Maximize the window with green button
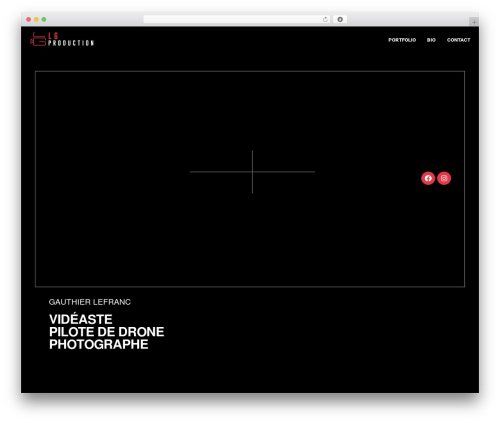Image resolution: width=500 pixels, height=423 pixels. pos(44,20)
